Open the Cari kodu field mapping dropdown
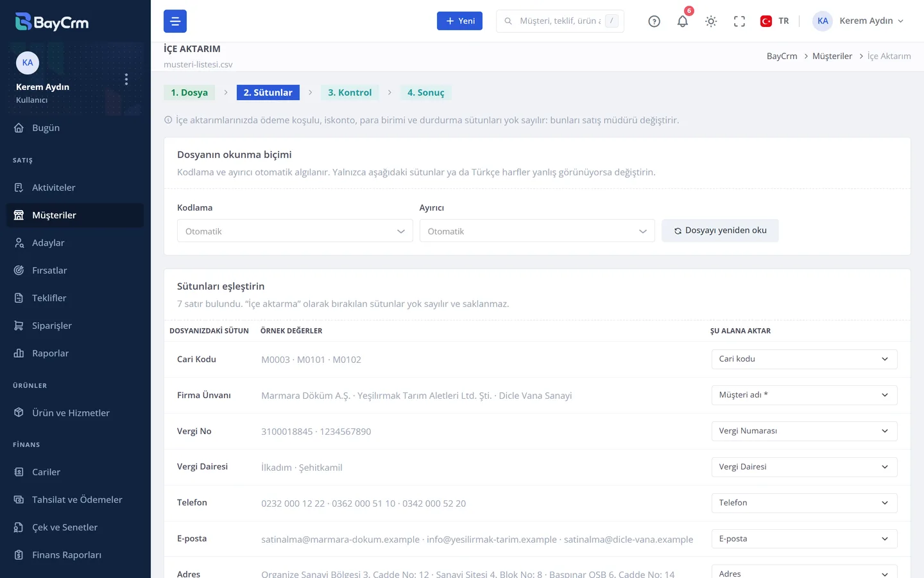The width and height of the screenshot is (924, 578). pos(804,359)
